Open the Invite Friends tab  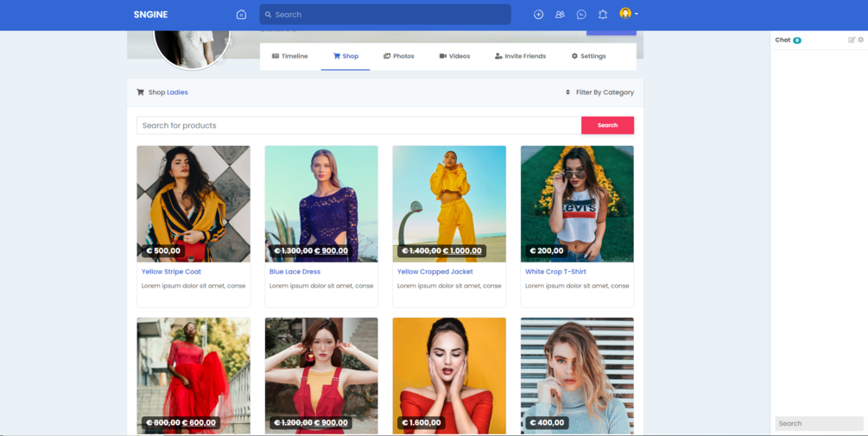pos(520,56)
